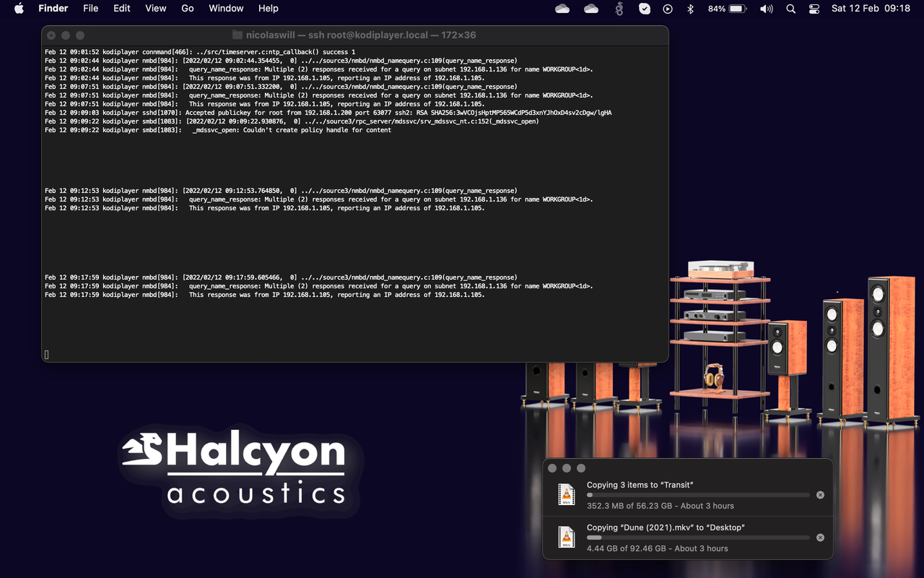Click the folder icon in the Terminal title bar

237,35
